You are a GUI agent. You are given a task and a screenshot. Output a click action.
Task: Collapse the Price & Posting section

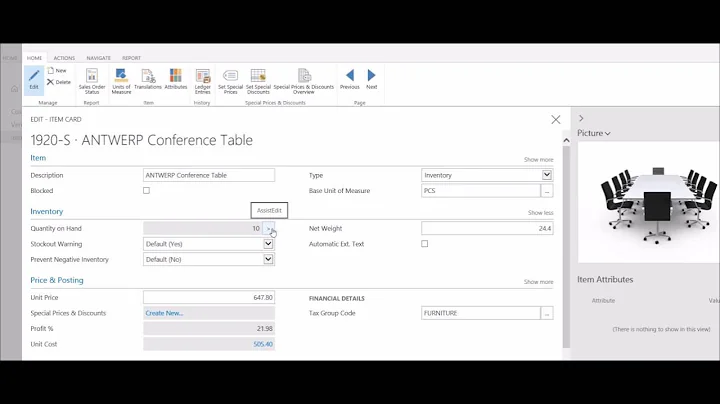(x=57, y=280)
